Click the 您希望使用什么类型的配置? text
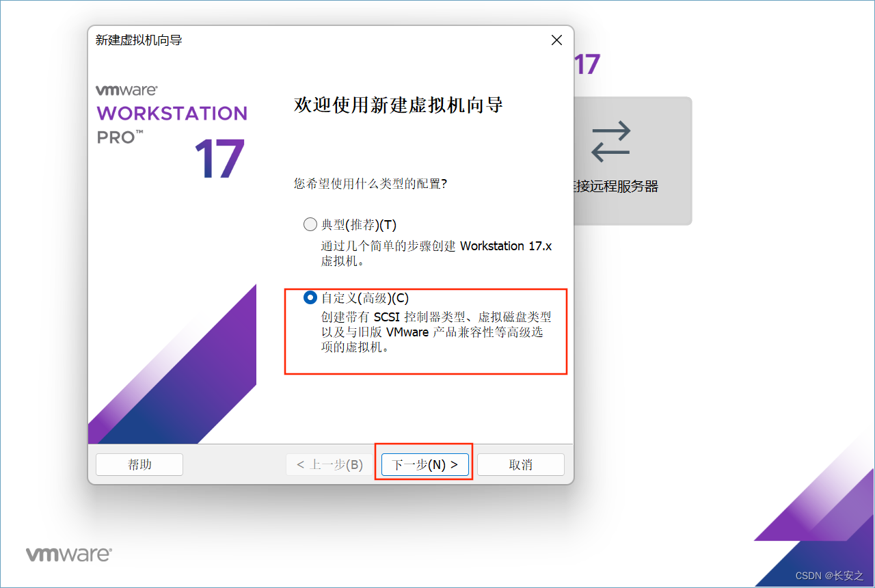The width and height of the screenshot is (875, 588). click(370, 183)
